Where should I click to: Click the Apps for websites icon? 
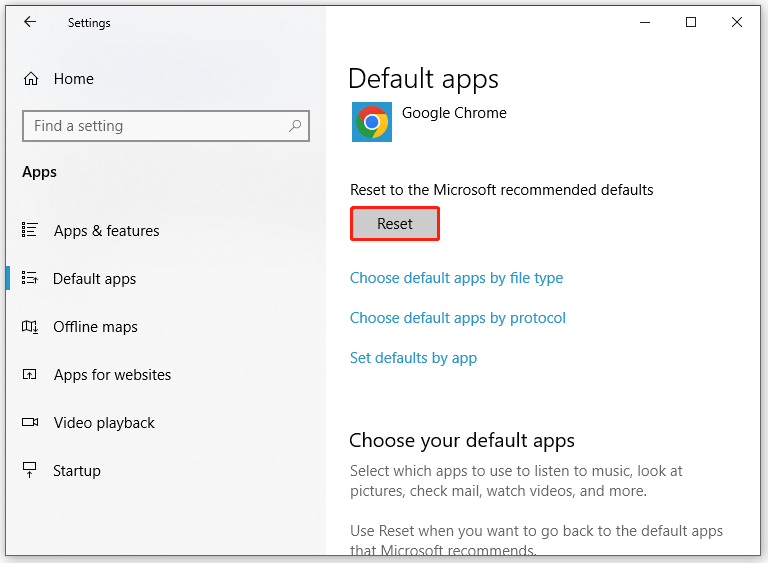30,375
